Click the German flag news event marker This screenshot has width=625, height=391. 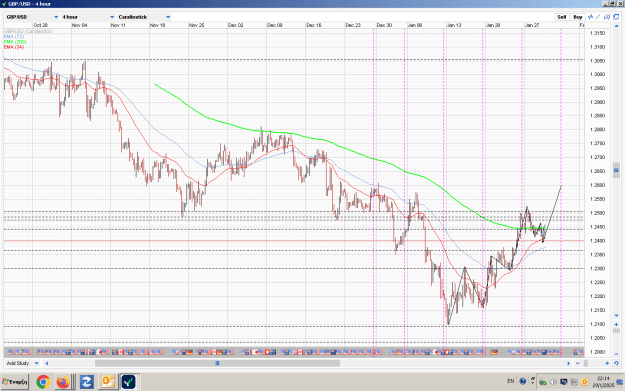click(x=494, y=352)
